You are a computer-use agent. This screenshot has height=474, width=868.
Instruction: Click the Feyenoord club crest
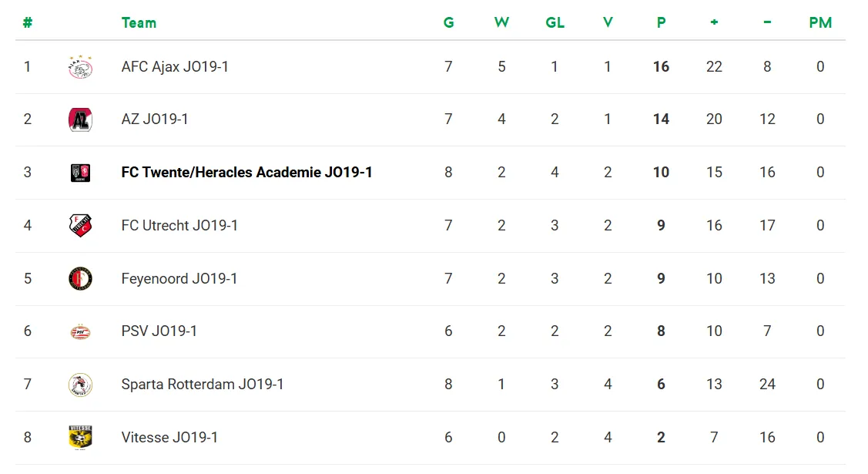pos(80,278)
